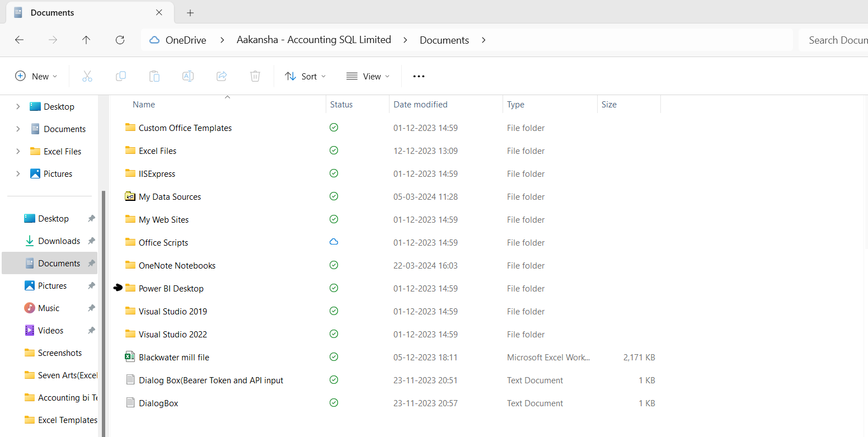Screen dimensions: 868x437
Task: Click chevron after OneDrive in address bar
Action: pyautogui.click(x=222, y=40)
